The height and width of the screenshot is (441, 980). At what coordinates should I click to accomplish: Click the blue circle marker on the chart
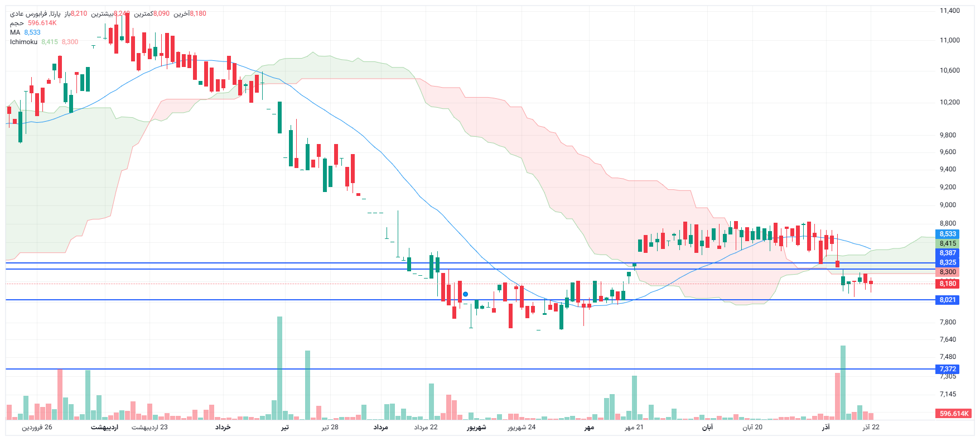465,294
